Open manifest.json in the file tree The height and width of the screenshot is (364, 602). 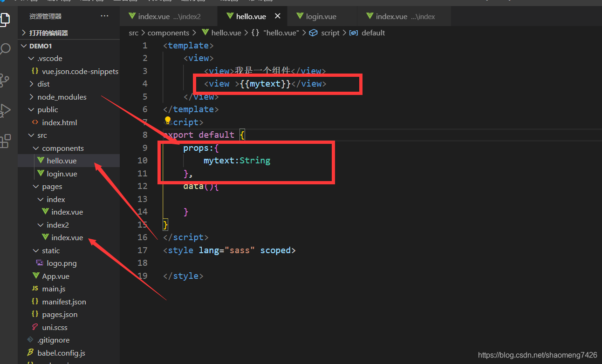pos(68,302)
